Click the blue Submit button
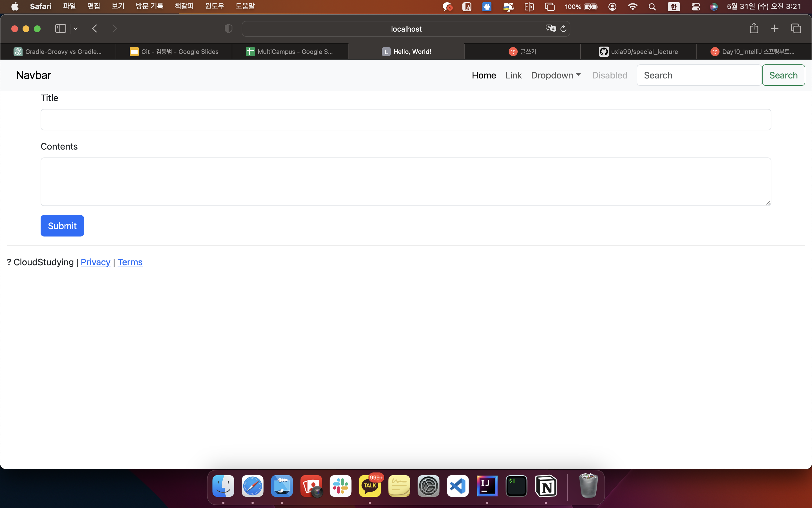The height and width of the screenshot is (508, 812). tap(62, 226)
